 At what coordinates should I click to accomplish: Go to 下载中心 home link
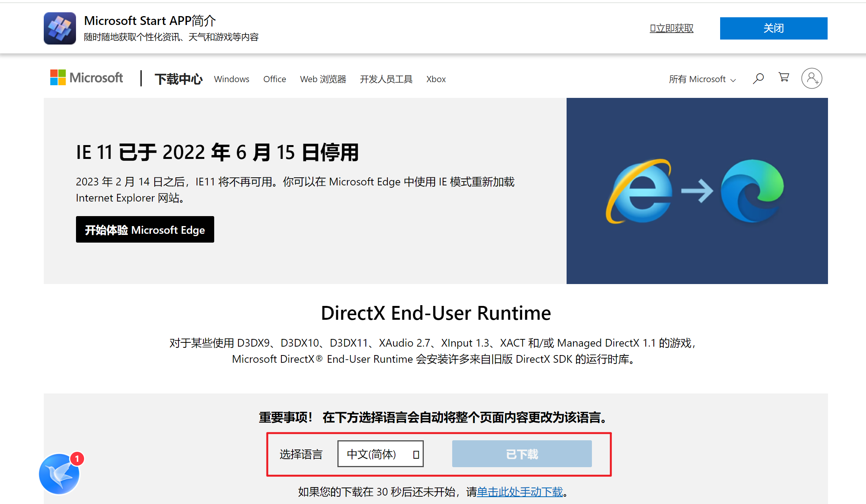[x=178, y=79]
